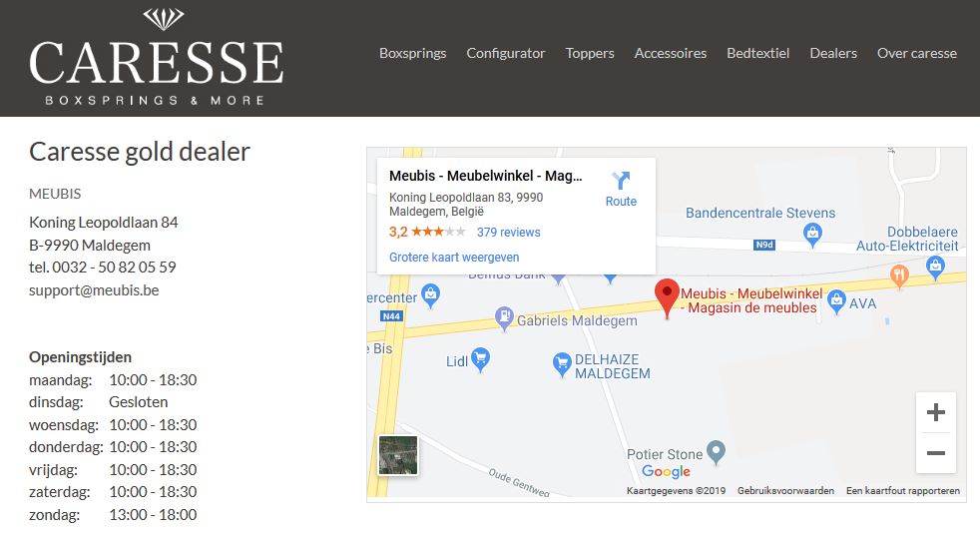Toggle satellite view thumbnail
This screenshot has width=980, height=540.
[398, 455]
